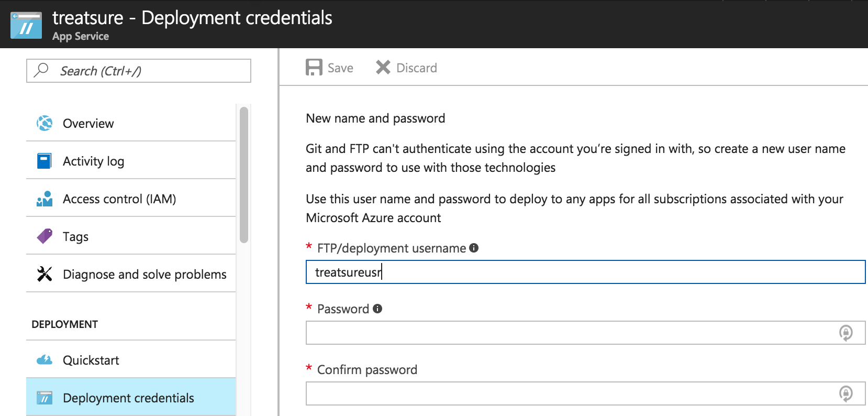This screenshot has width=868, height=416.
Task: Click the 'Confirm password' label
Action: coord(367,370)
